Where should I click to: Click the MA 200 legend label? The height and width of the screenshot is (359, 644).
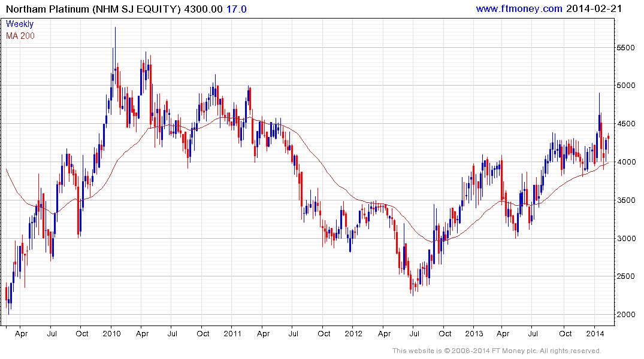[20, 36]
